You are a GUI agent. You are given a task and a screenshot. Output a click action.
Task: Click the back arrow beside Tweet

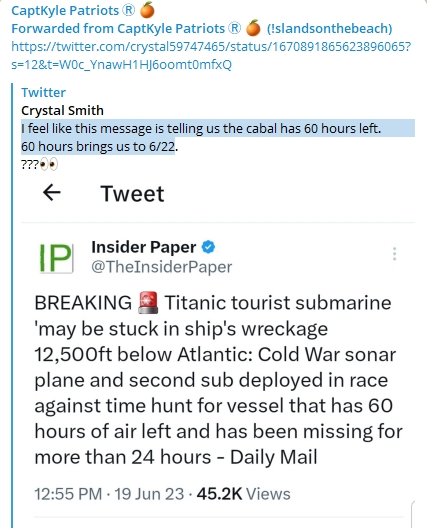51,193
